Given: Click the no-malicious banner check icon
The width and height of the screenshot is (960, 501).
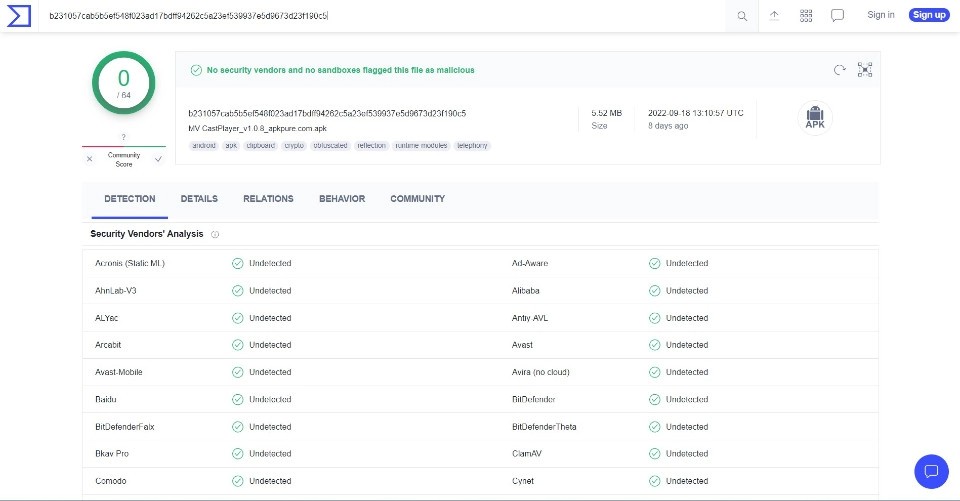Looking at the screenshot, I should click(196, 70).
